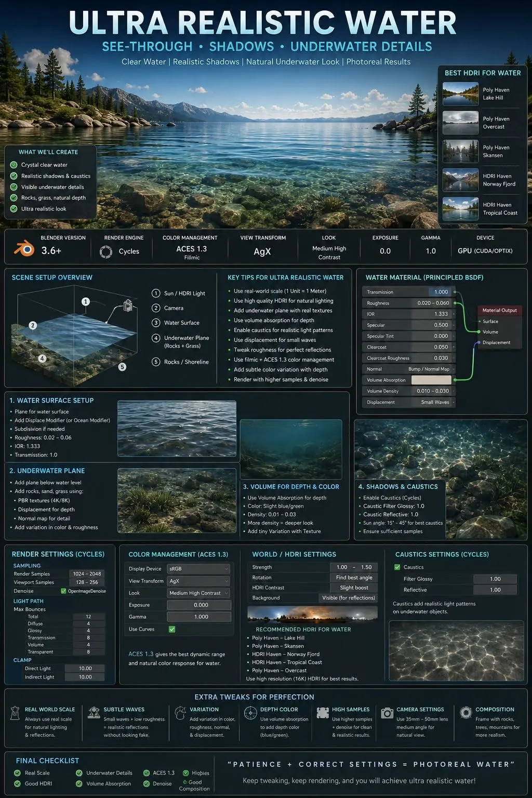Click the High Samples icon

(x=323, y=712)
